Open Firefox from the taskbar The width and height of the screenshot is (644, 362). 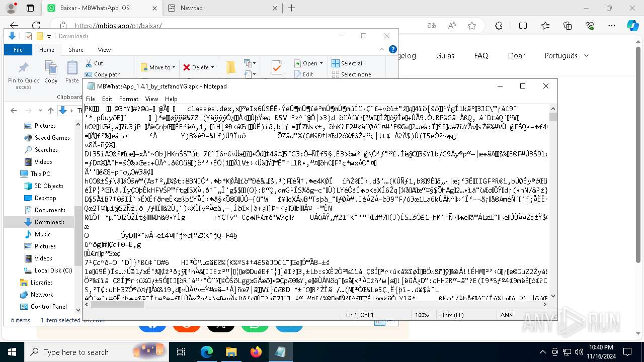256,352
